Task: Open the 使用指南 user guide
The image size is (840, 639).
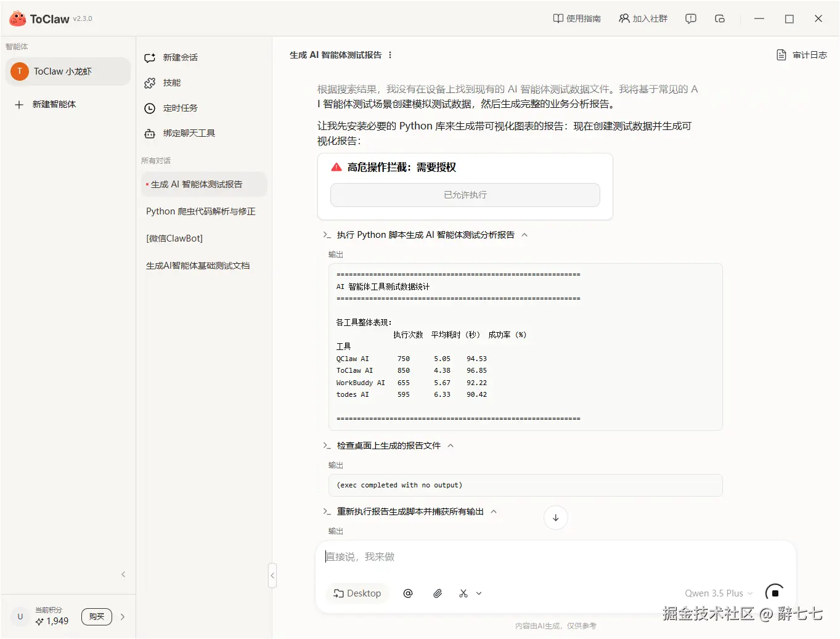Action: click(x=577, y=18)
